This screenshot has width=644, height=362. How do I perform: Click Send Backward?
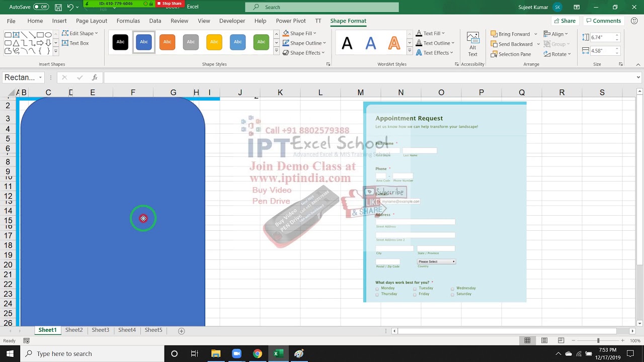(x=511, y=44)
